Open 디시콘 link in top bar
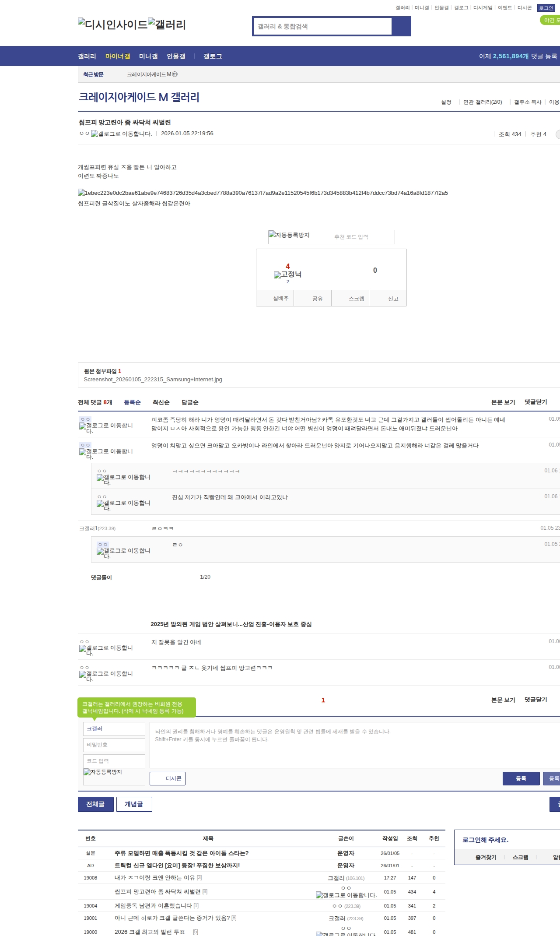The height and width of the screenshot is (936, 560). tap(525, 8)
